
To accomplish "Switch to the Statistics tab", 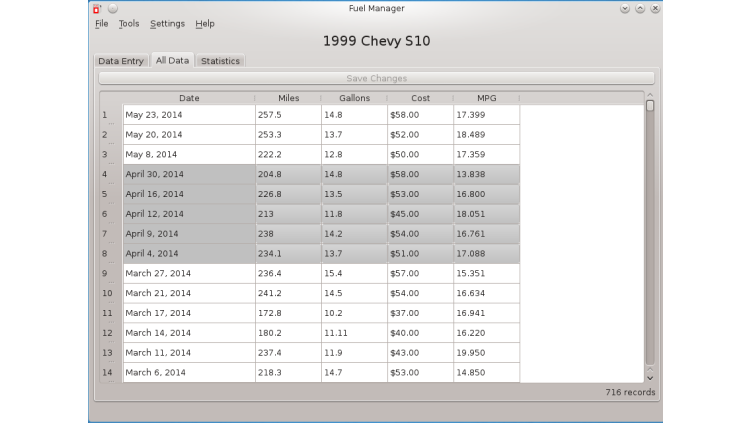I will pyautogui.click(x=220, y=61).
